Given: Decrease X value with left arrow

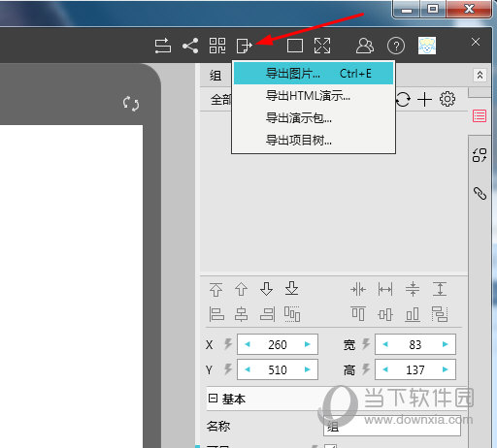Looking at the screenshot, I should [248, 344].
